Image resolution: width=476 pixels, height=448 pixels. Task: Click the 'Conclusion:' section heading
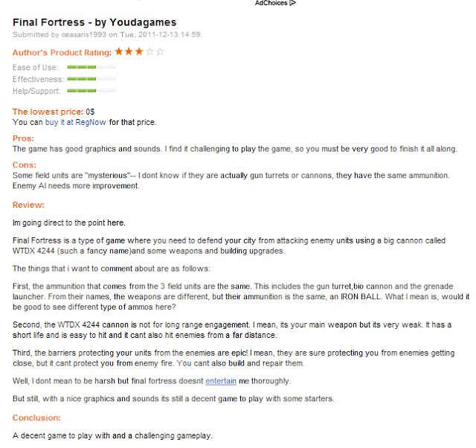pyautogui.click(x=36, y=418)
